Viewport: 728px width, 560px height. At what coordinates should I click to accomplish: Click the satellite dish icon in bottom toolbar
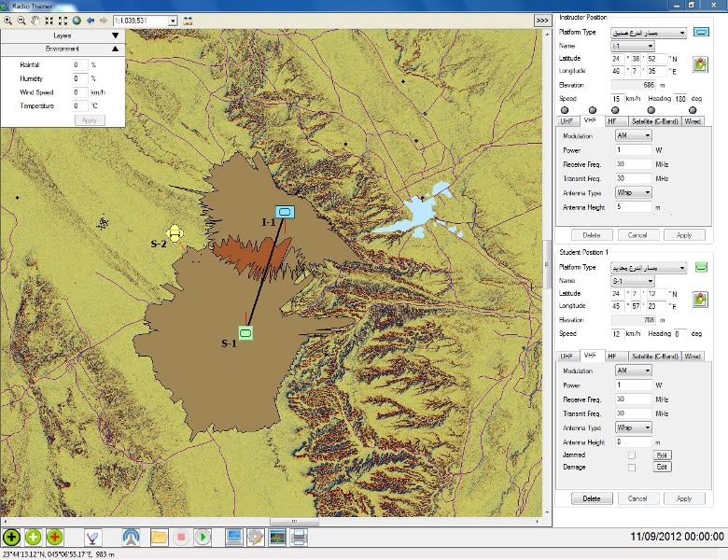pyautogui.click(x=91, y=537)
